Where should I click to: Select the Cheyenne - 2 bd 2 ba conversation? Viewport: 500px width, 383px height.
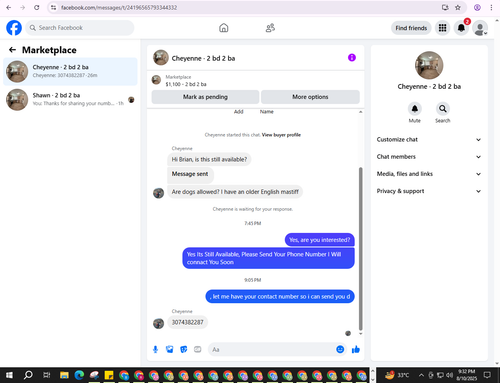pyautogui.click(x=70, y=71)
